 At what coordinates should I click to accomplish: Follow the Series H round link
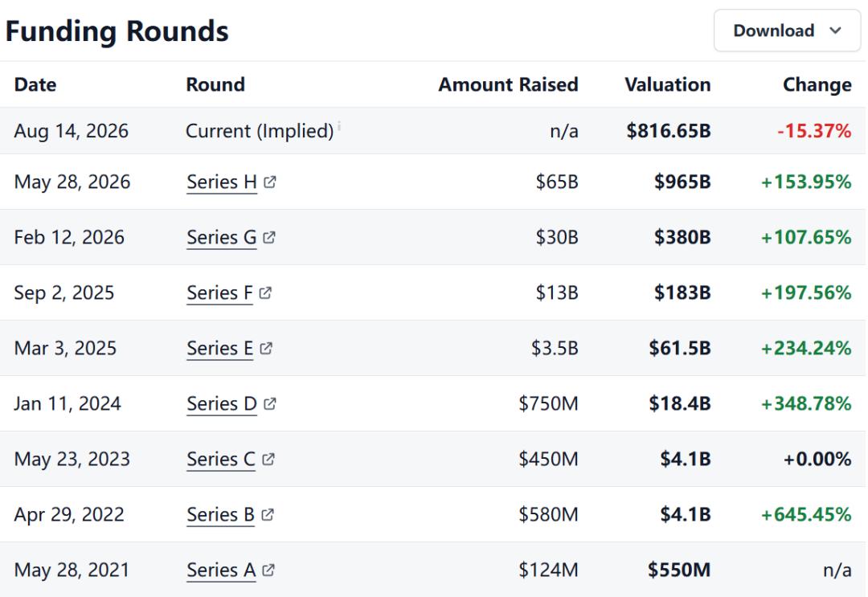tap(222, 182)
